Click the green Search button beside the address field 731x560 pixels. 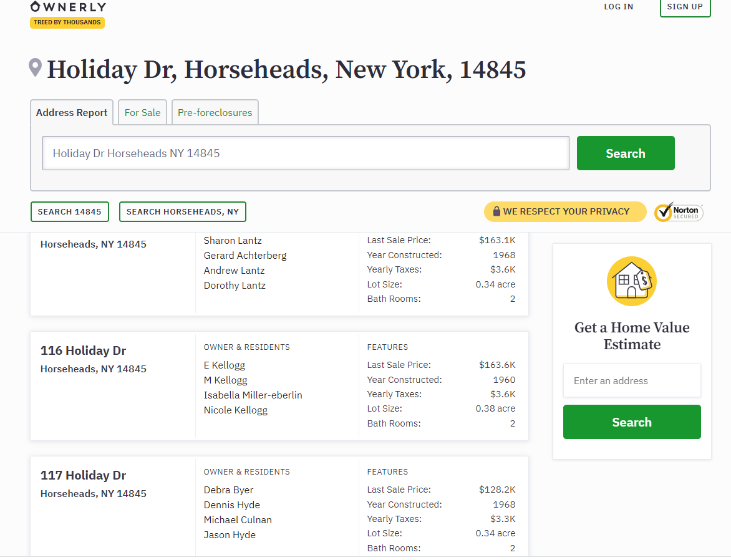(625, 153)
